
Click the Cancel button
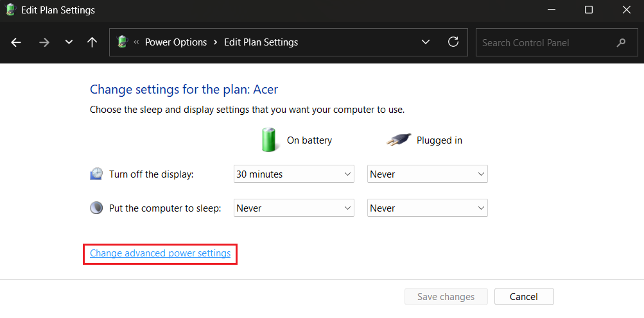[x=524, y=297]
